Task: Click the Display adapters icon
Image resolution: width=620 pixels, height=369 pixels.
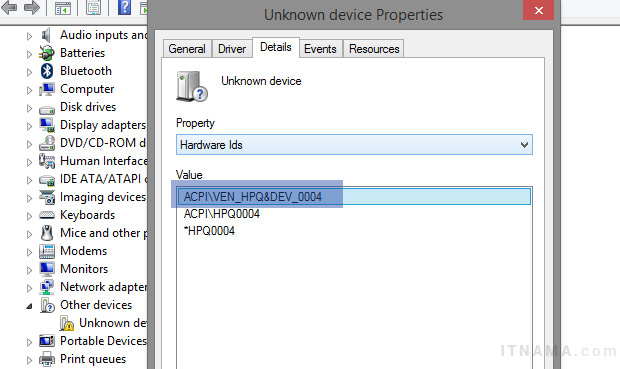Action: tap(47, 125)
